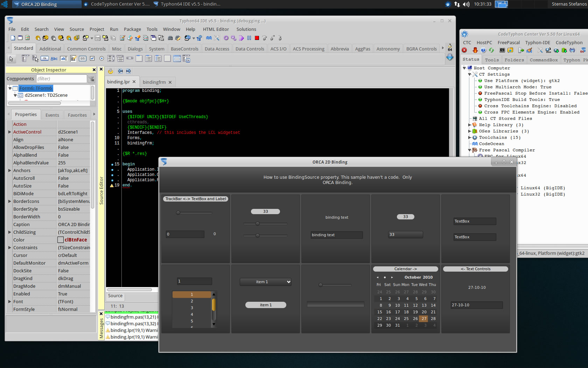The height and width of the screenshot is (368, 588).
Task: Switch to the Events tab in Object Inspector
Action: (52, 115)
